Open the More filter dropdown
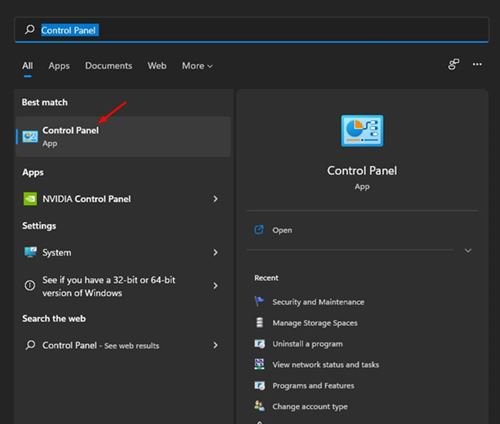 coord(197,66)
